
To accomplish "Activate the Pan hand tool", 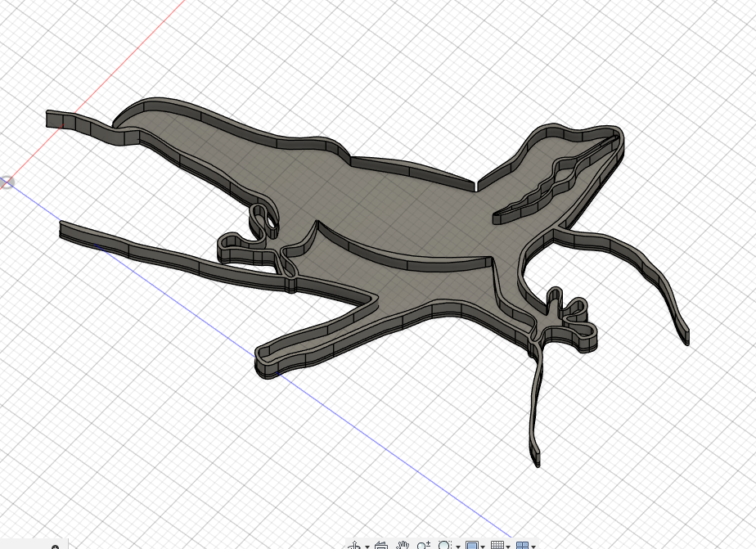I will 402,545.
